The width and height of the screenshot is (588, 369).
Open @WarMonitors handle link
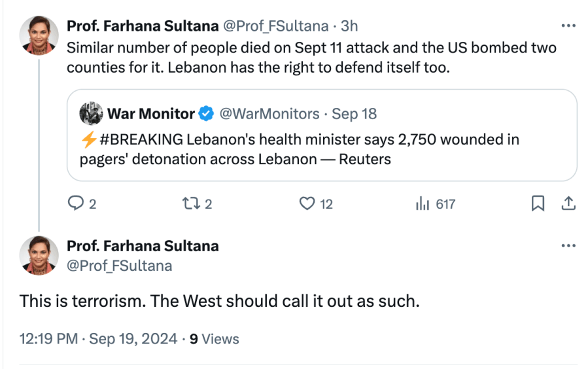269,114
